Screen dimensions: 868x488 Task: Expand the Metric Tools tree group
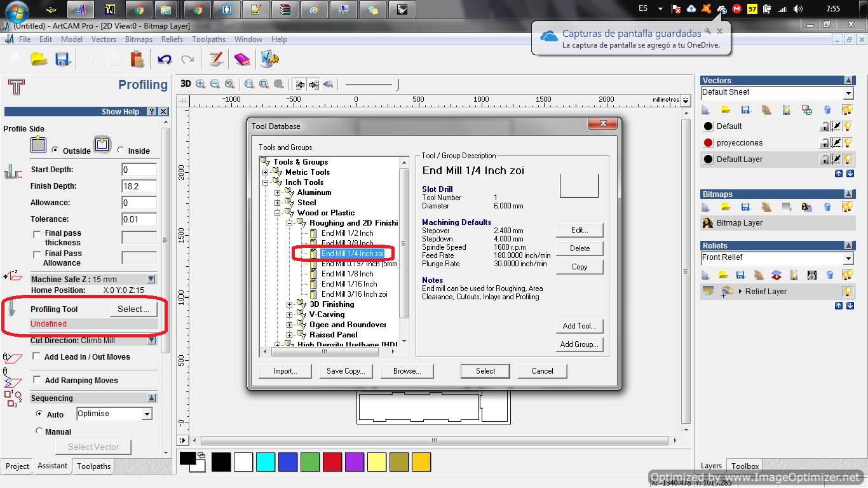[266, 172]
